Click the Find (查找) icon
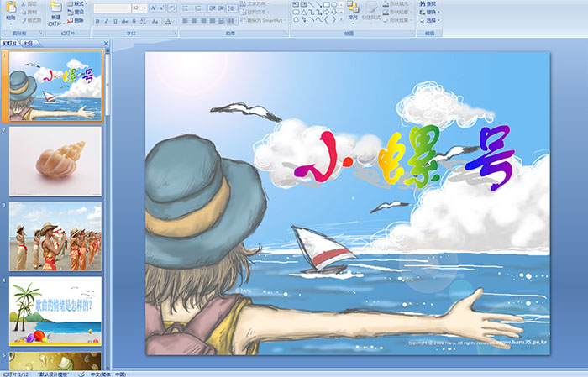 pyautogui.click(x=430, y=3)
